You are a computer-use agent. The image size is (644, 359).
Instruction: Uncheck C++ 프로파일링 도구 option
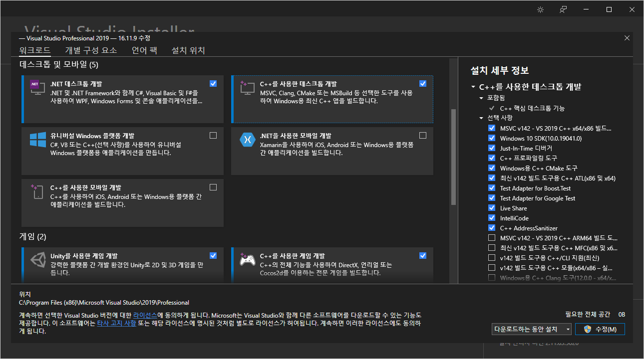click(x=492, y=158)
